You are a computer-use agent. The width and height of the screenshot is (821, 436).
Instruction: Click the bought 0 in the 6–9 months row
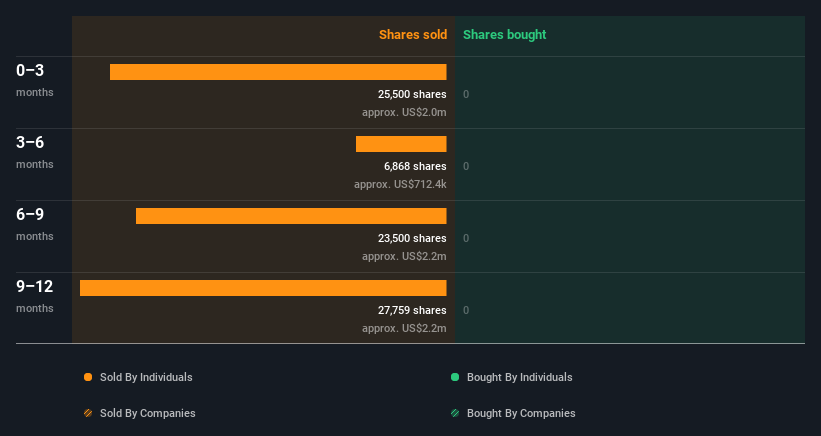pyautogui.click(x=466, y=239)
